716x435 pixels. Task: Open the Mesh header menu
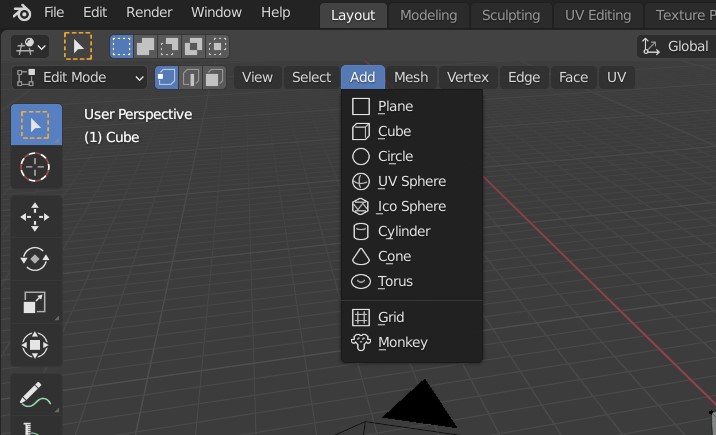click(410, 77)
